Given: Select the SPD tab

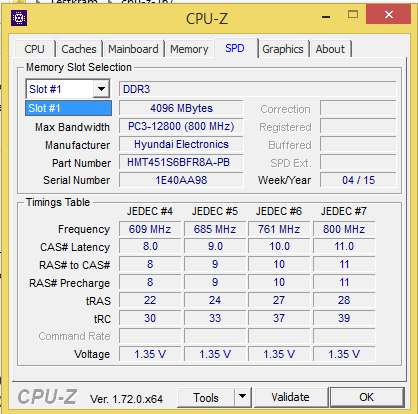Looking at the screenshot, I should point(235,48).
